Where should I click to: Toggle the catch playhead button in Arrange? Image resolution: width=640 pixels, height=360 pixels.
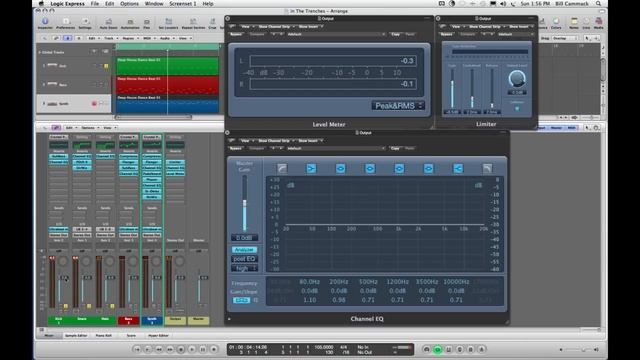click(68, 38)
